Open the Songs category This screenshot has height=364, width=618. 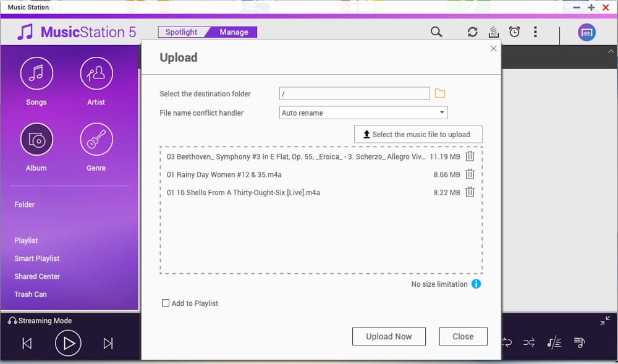[36, 74]
